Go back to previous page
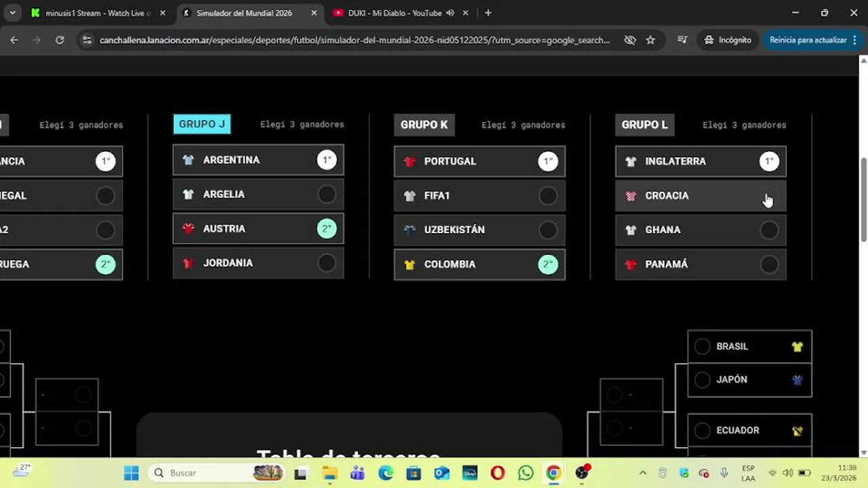The height and width of the screenshot is (488, 868). pos(14,40)
